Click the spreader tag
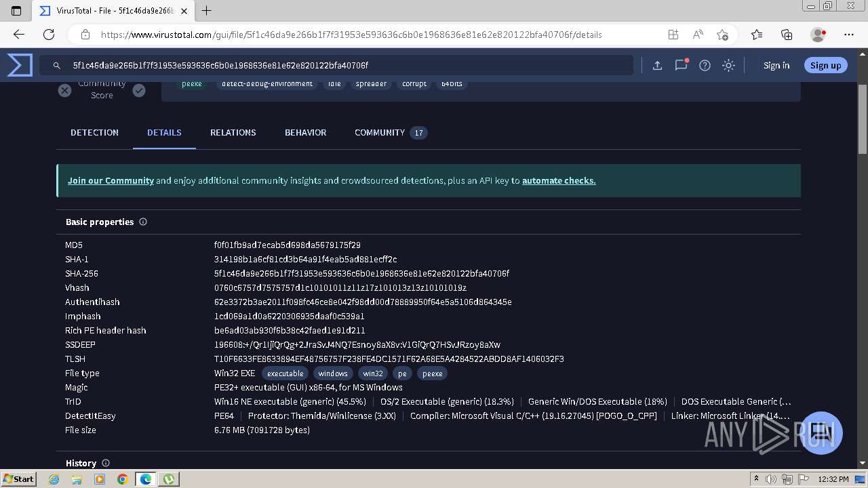This screenshot has height=488, width=868. [x=371, y=84]
